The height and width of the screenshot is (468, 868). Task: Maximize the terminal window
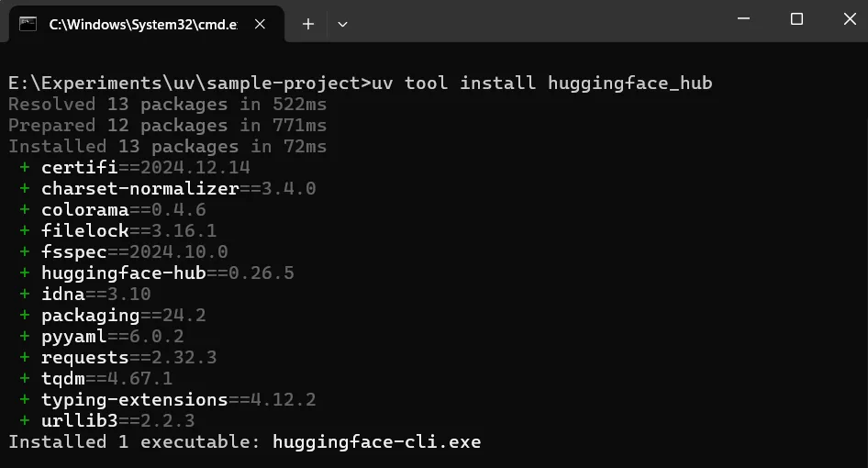pos(796,19)
